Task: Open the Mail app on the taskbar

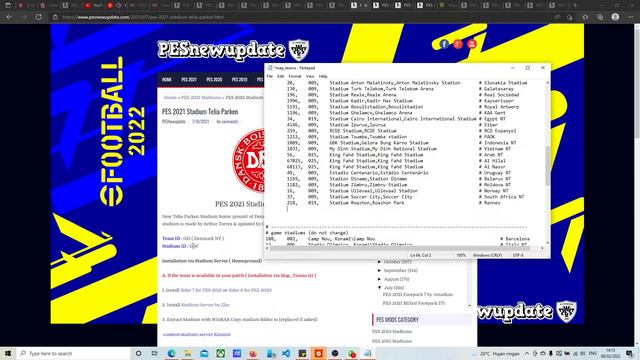Action: tap(204, 353)
